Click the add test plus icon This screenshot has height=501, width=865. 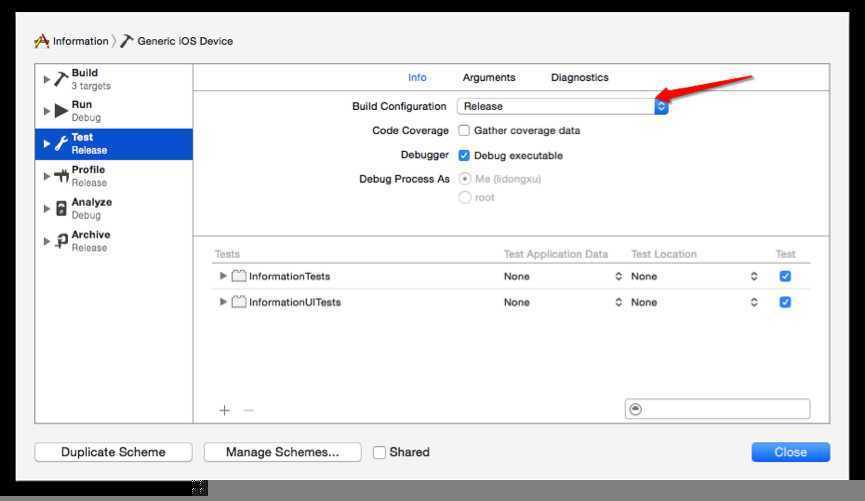[x=225, y=410]
